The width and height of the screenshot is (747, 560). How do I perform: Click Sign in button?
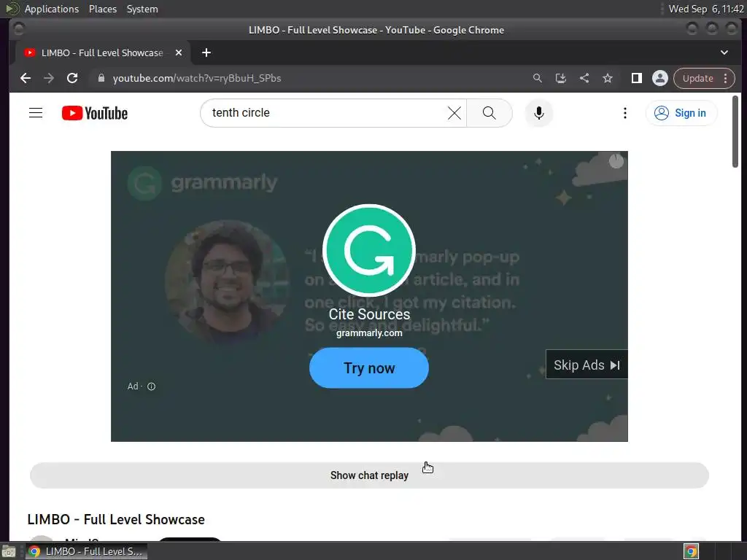681,113
